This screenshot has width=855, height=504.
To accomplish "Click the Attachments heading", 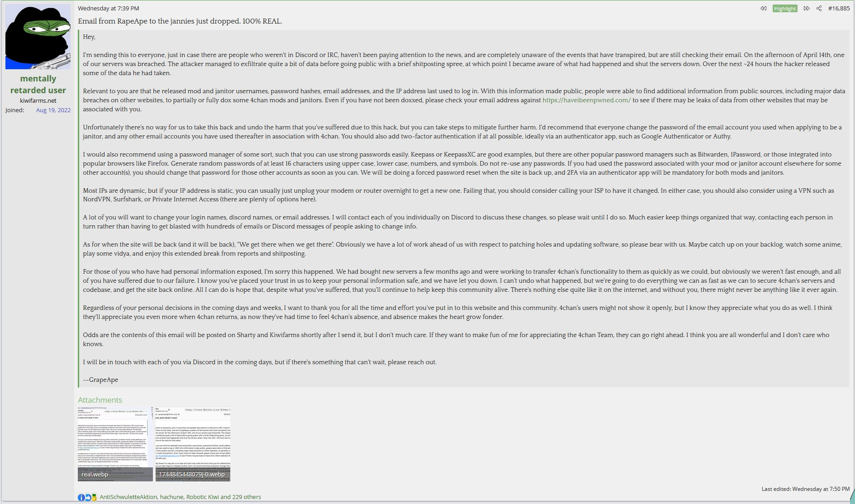I will tap(100, 400).
